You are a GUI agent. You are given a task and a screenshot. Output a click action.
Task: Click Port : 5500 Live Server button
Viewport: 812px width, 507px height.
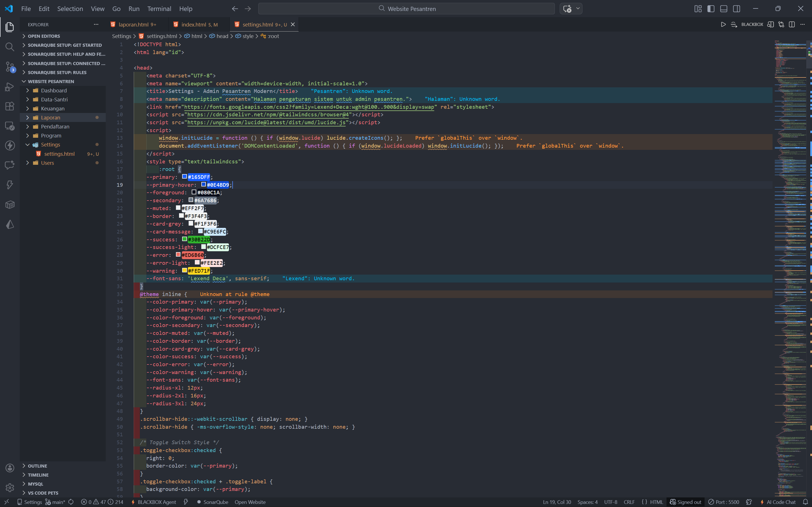[724, 502]
